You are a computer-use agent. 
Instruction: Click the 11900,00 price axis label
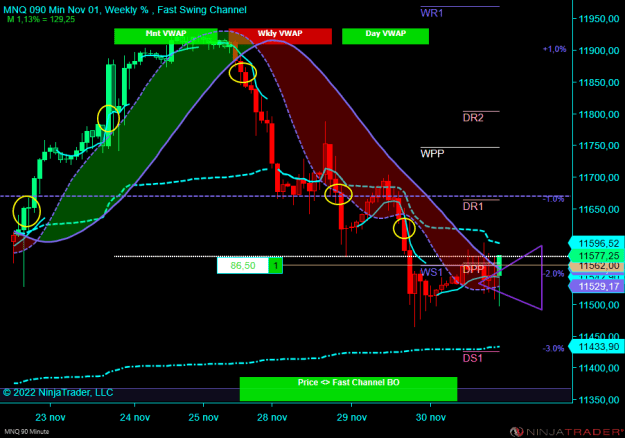tap(599, 51)
